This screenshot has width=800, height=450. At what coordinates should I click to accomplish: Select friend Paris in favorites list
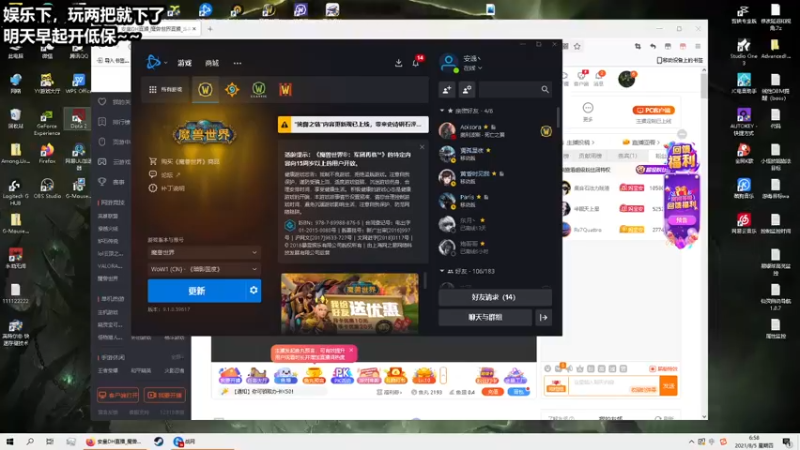tap(495, 201)
